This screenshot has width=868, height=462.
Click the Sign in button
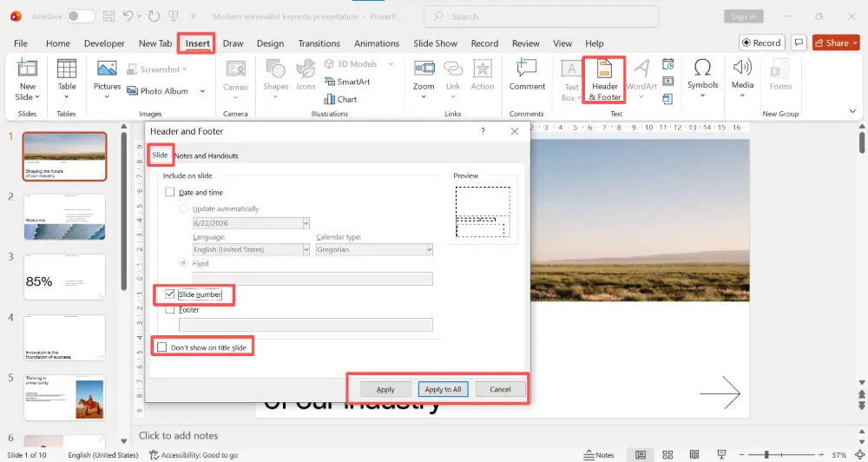click(743, 16)
